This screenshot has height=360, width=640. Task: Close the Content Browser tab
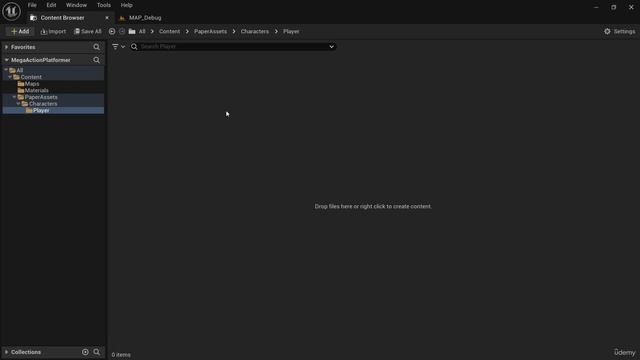pyautogui.click(x=107, y=18)
